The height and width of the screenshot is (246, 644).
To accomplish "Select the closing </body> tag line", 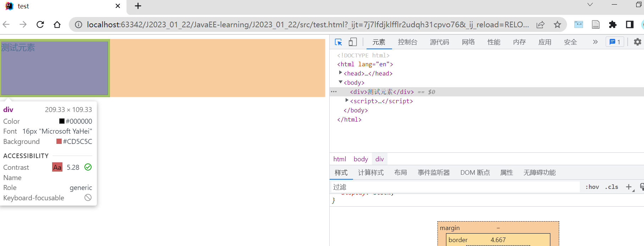I will point(356,110).
